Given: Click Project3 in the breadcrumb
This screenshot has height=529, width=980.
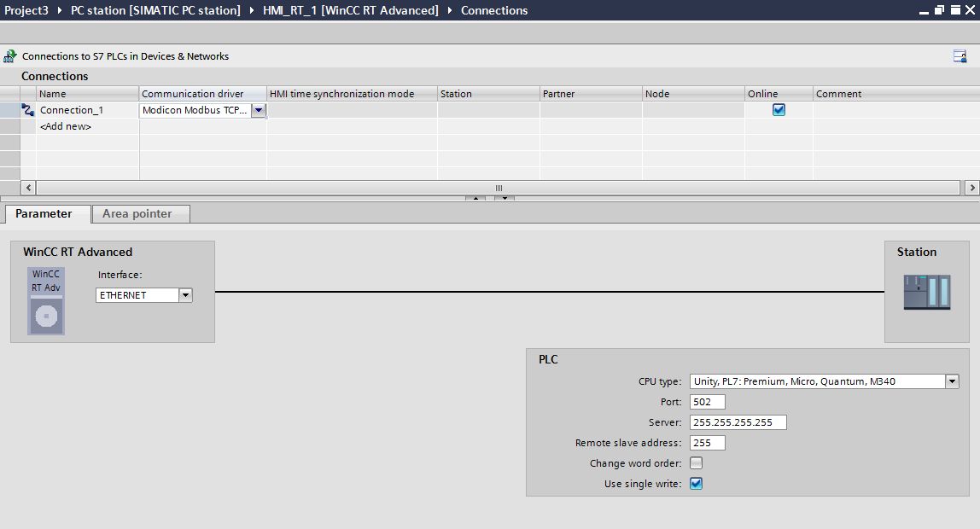Looking at the screenshot, I should [x=26, y=10].
